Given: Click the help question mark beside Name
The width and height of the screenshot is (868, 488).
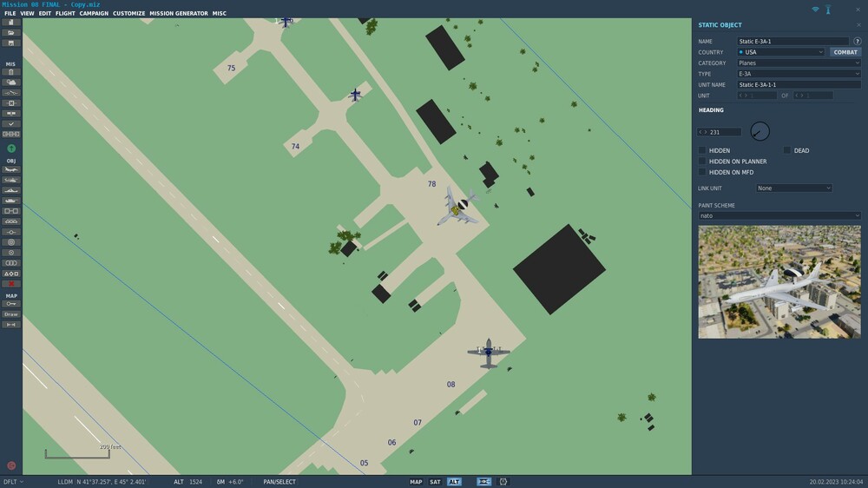Looking at the screenshot, I should 857,41.
